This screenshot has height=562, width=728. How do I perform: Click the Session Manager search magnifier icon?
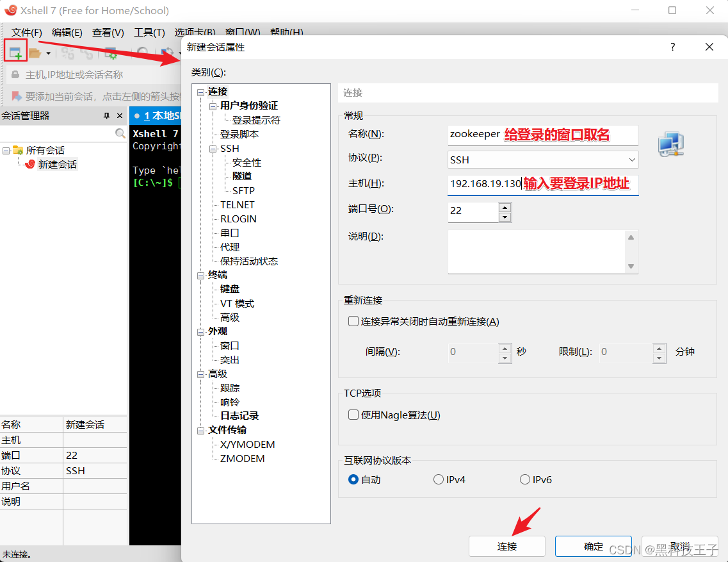pos(120,133)
